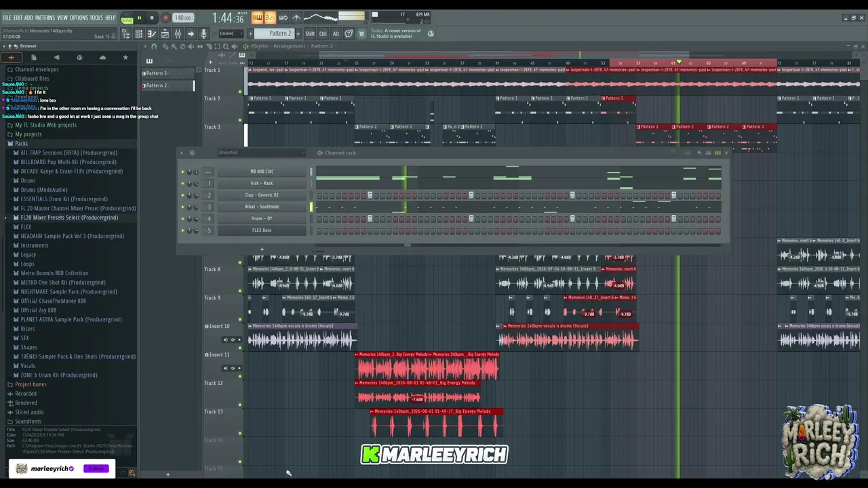Open the OPTIONS menu

coord(79,18)
